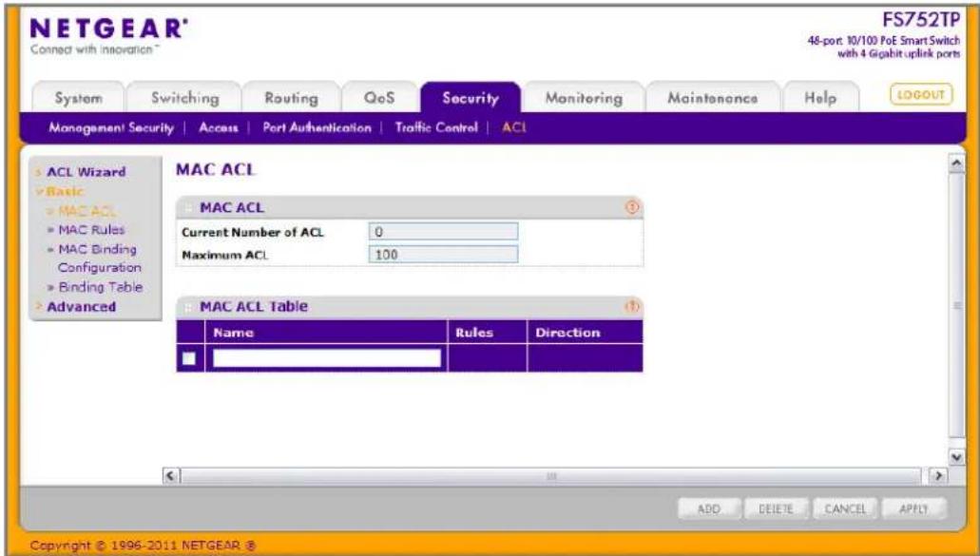Open the QoS tab
The height and width of the screenshot is (556, 980).
(379, 98)
